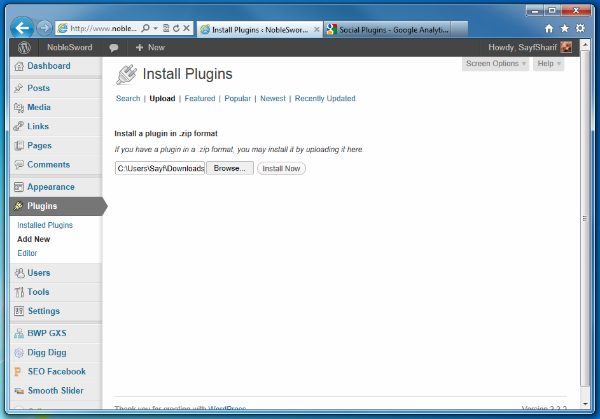This screenshot has height=419, width=600.
Task: Click the vertical scrollbar thumb
Action: (584, 219)
